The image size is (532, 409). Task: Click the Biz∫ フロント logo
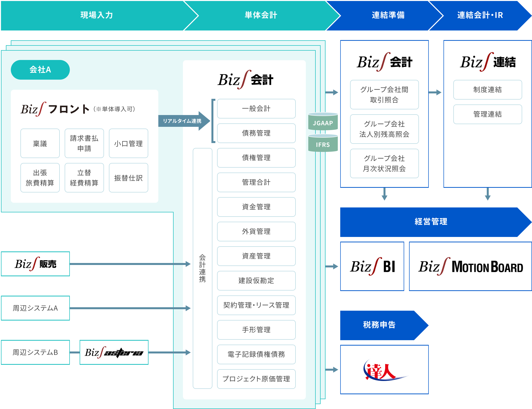tap(55, 109)
